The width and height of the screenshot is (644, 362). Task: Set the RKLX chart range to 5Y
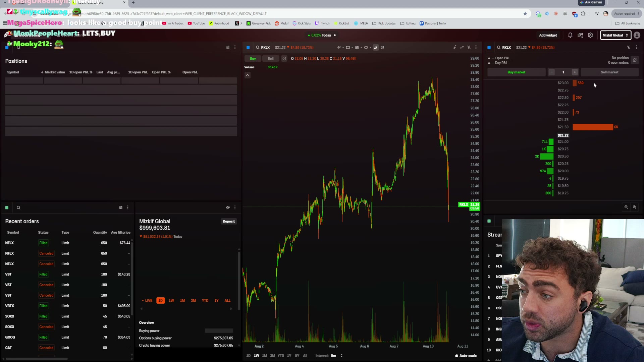point(297,356)
